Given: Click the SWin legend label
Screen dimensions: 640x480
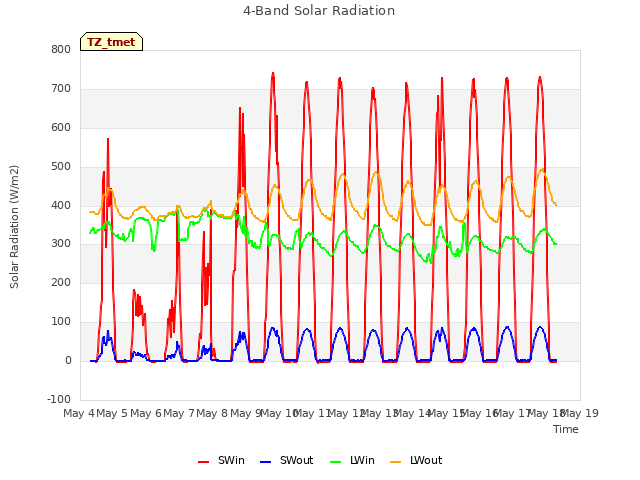Looking at the screenshot, I should tap(231, 460).
